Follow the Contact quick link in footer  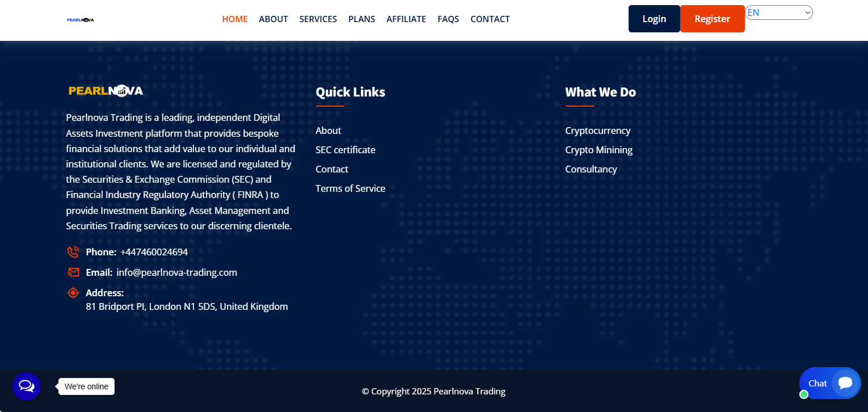click(332, 169)
